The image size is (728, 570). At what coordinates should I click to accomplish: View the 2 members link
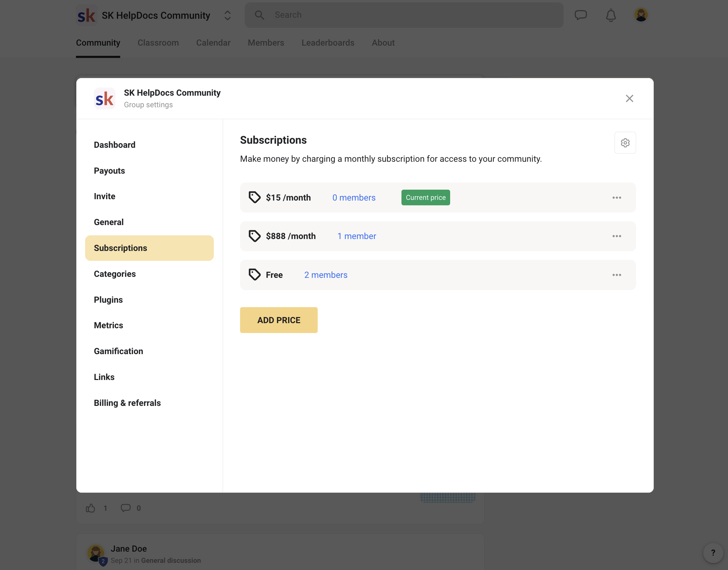(326, 275)
